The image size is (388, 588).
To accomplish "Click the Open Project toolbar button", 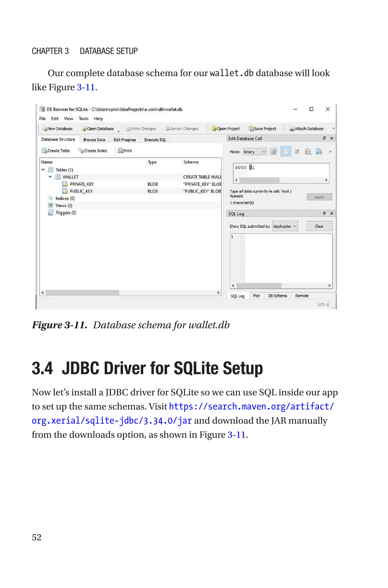I will pos(225,129).
